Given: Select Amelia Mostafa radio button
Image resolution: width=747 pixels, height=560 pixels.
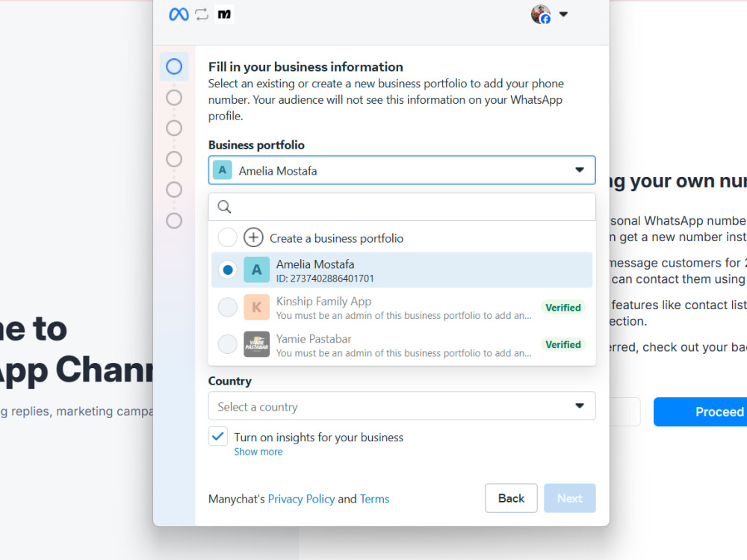Looking at the screenshot, I should pyautogui.click(x=227, y=270).
